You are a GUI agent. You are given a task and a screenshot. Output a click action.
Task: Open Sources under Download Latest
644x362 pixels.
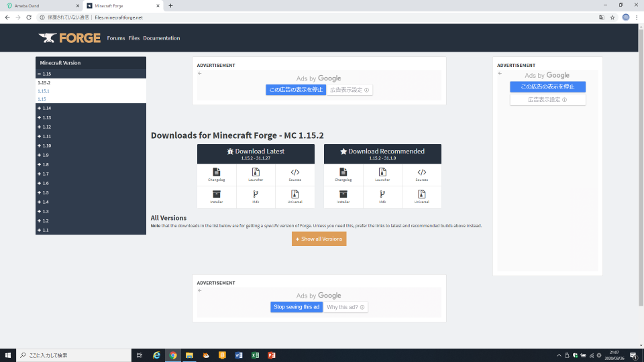[295, 174]
